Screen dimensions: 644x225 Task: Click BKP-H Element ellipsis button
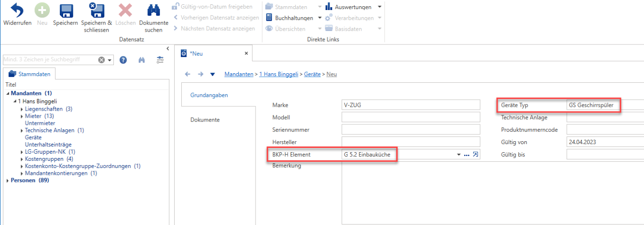coord(467,155)
